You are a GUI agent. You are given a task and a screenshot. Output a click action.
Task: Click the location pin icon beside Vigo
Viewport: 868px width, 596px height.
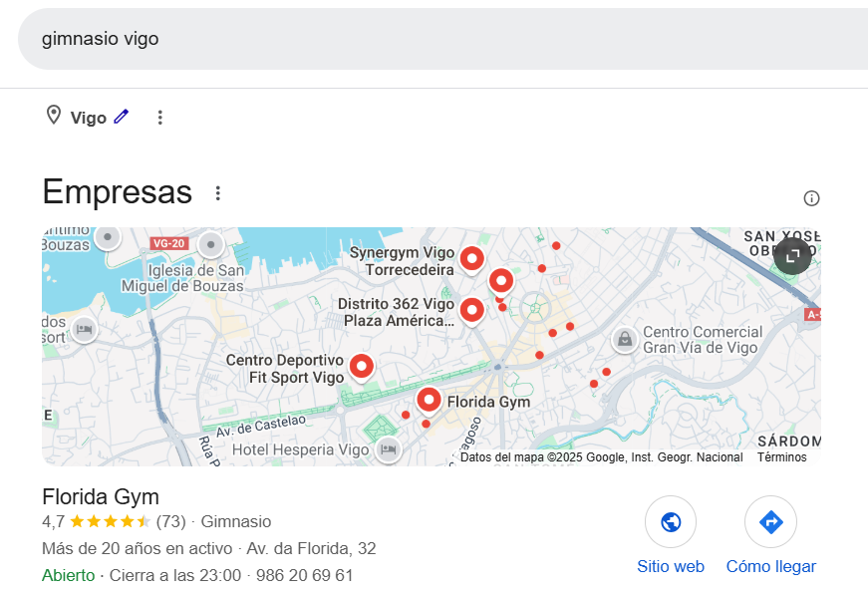click(x=54, y=116)
